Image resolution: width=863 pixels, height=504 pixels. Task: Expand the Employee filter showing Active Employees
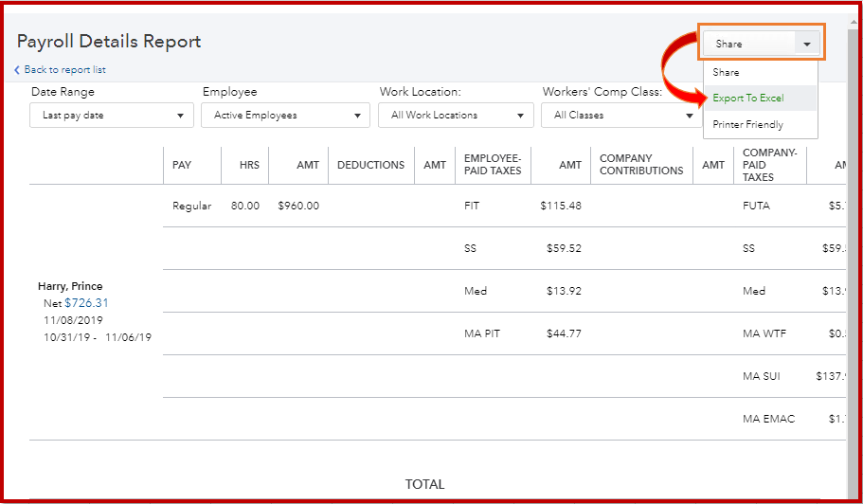(x=284, y=116)
